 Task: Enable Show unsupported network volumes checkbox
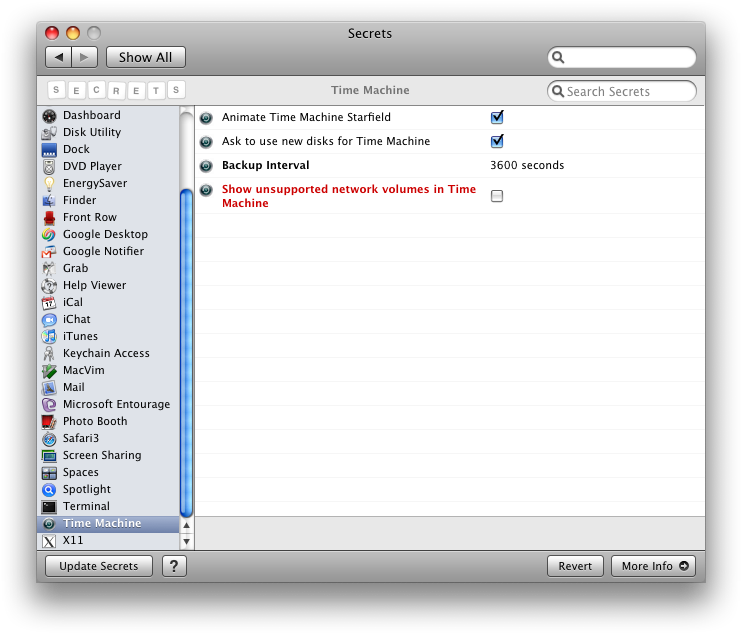tap(497, 196)
